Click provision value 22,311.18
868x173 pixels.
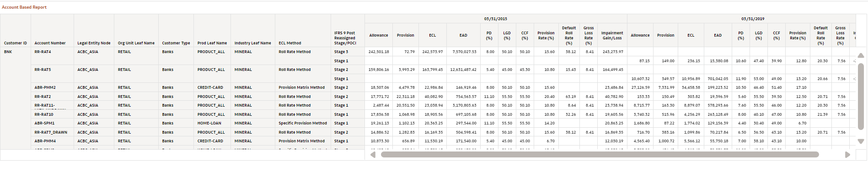405,97
